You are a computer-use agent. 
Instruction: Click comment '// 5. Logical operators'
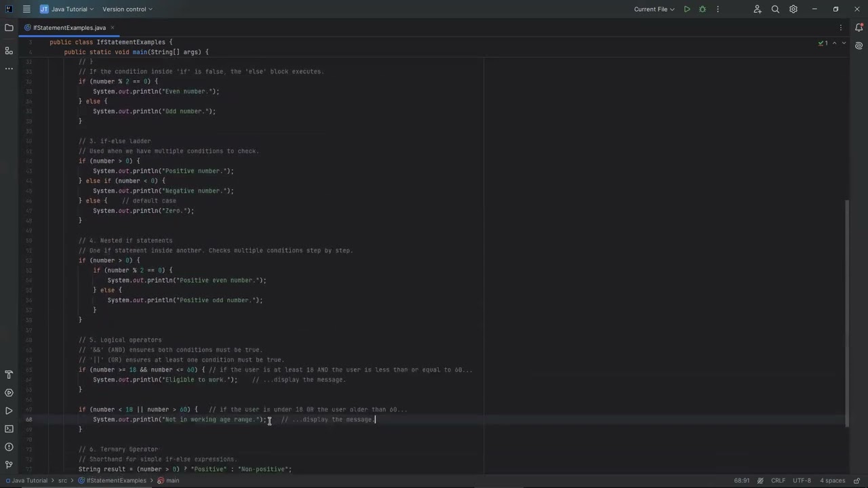pos(120,340)
